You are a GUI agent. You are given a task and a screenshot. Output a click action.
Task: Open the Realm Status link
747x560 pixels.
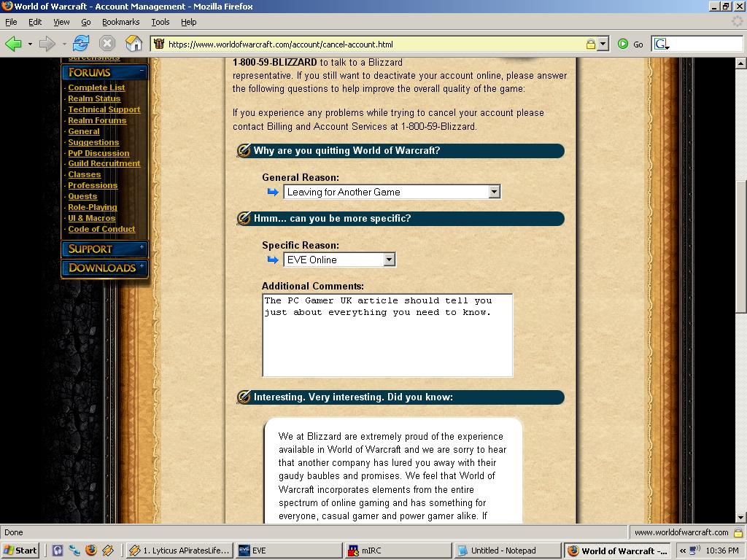pos(94,98)
